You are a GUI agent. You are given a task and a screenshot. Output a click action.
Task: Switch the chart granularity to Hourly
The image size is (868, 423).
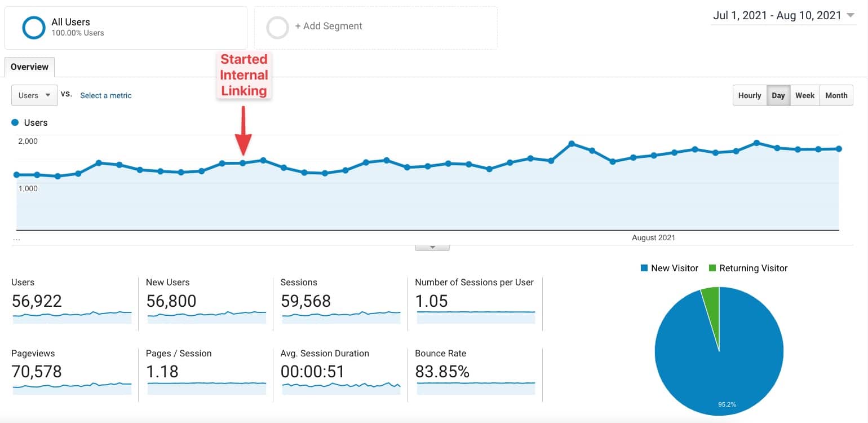tap(750, 95)
